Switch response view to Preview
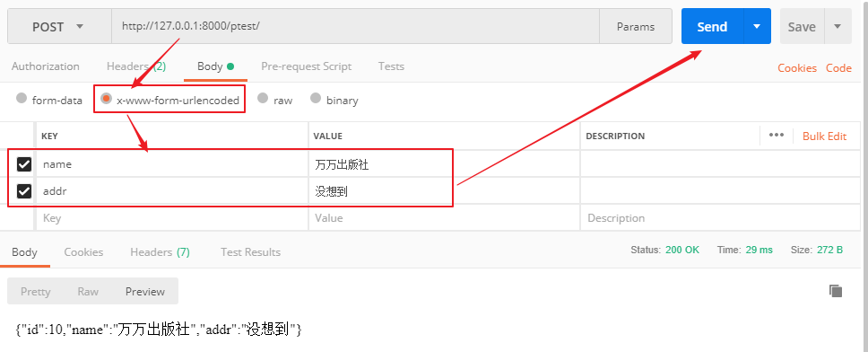Viewport: 868px width, 352px height. (x=145, y=292)
